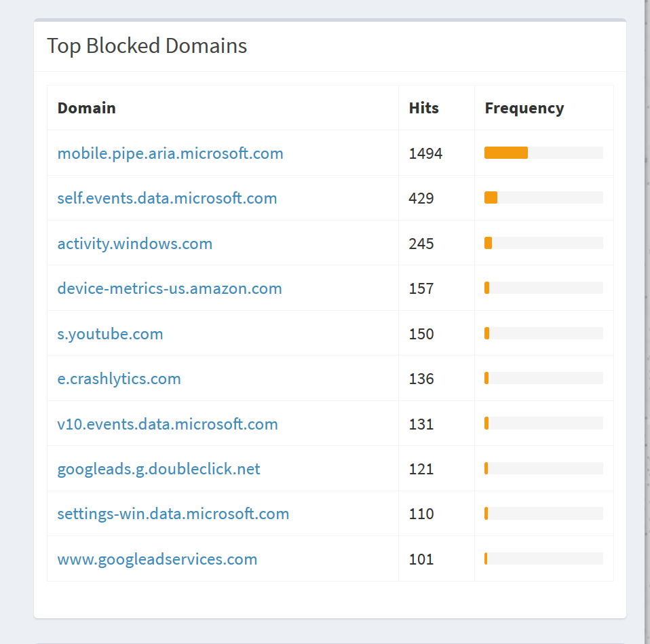
Task: Select settings-win.data.microsoft.com link
Action: tap(173, 514)
